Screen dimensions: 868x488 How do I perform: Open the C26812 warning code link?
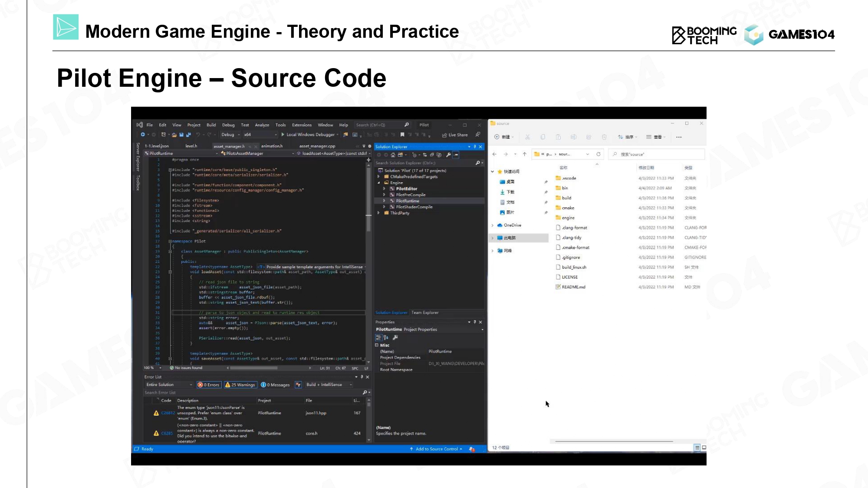(168, 413)
